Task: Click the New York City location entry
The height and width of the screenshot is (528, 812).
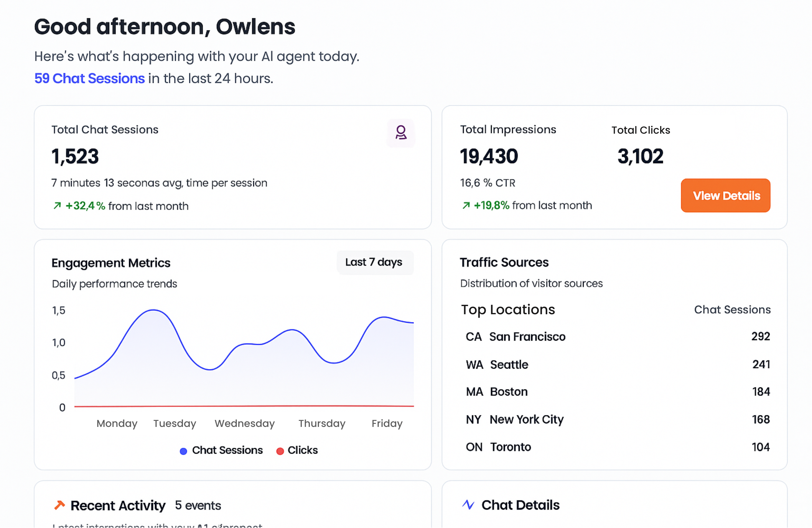Action: [527, 419]
